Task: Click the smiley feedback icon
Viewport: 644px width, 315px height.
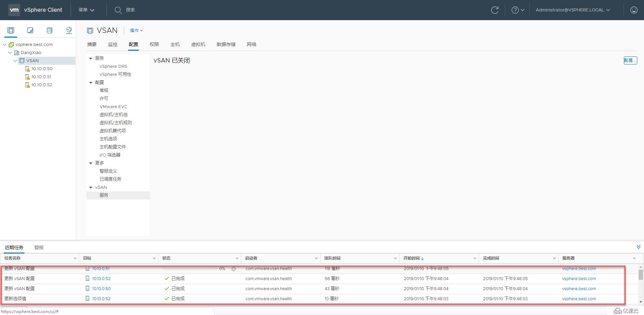Action: pyautogui.click(x=634, y=10)
